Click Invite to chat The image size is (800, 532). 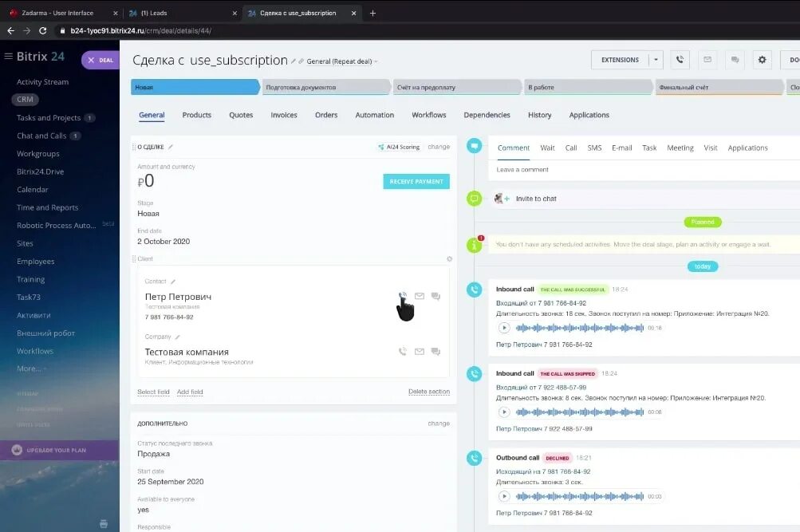pyautogui.click(x=536, y=199)
